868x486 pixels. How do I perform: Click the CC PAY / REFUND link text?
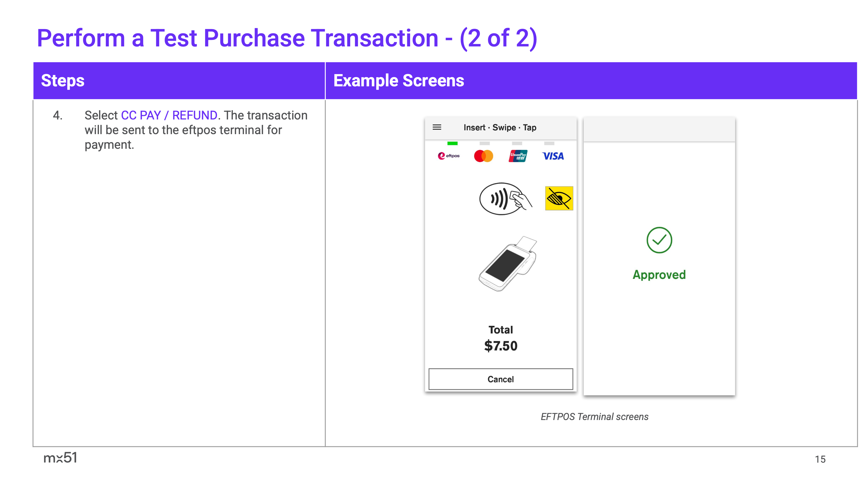point(169,115)
